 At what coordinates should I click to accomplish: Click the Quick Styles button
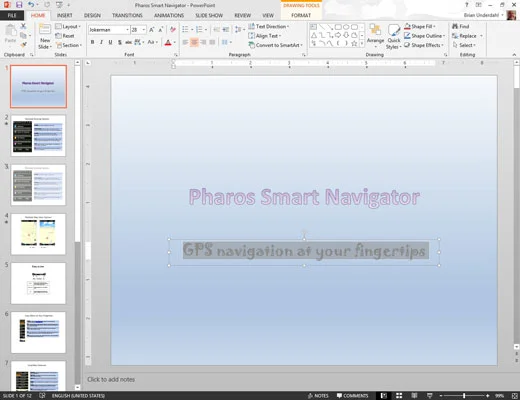(x=394, y=36)
